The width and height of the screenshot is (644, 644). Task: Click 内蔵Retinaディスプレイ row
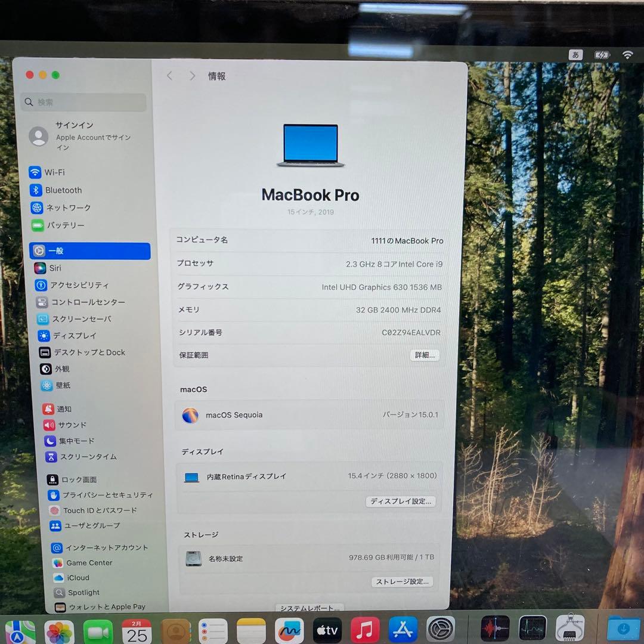pyautogui.click(x=309, y=476)
